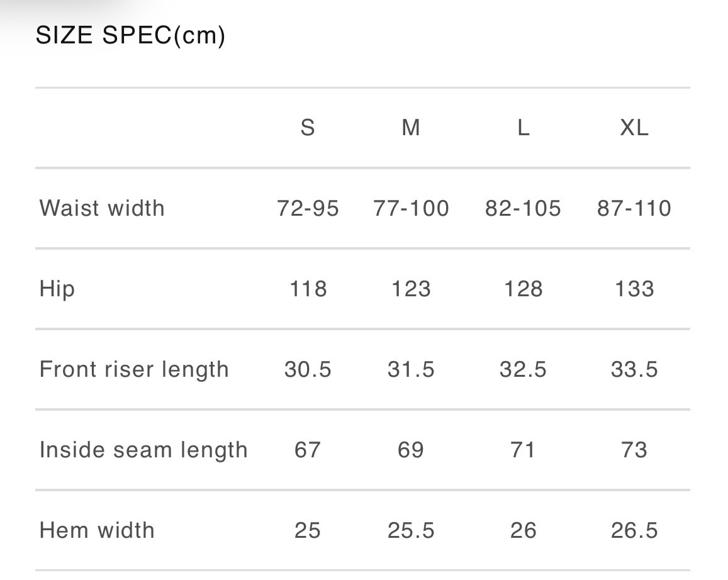Select the S size column header

(x=308, y=128)
